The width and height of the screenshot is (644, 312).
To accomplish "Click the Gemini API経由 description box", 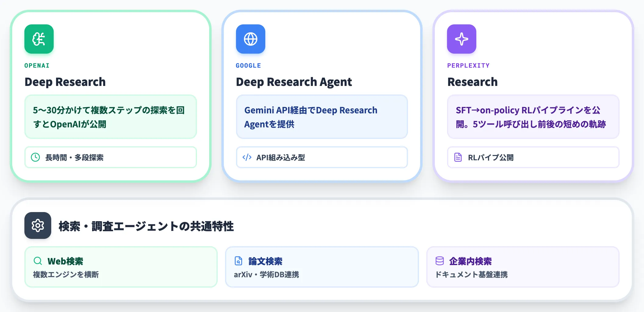I will click(x=322, y=117).
